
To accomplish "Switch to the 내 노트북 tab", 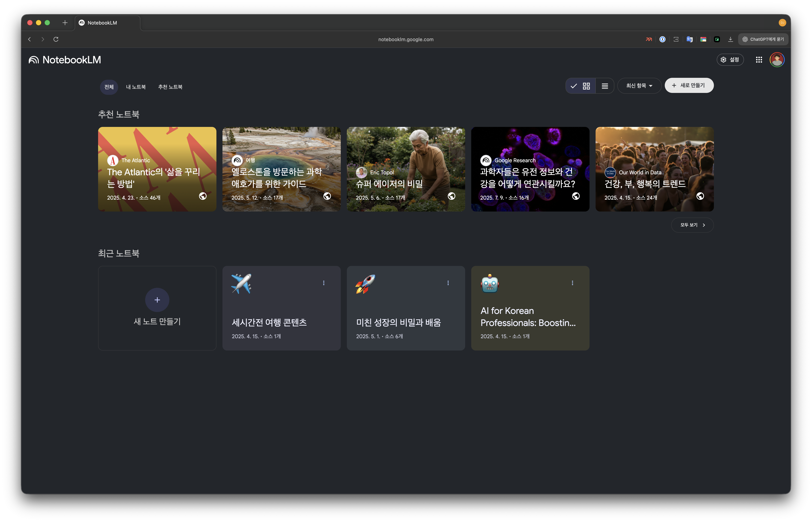I will 136,87.
